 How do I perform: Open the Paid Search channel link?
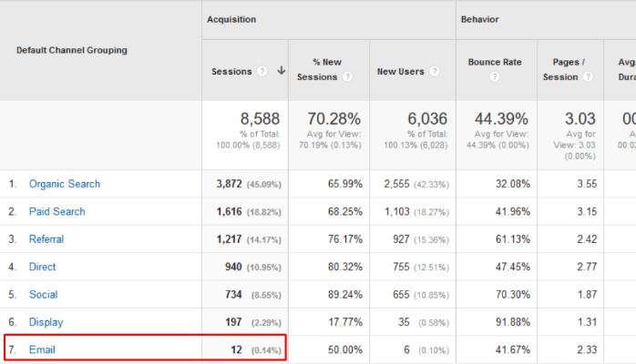(x=57, y=211)
